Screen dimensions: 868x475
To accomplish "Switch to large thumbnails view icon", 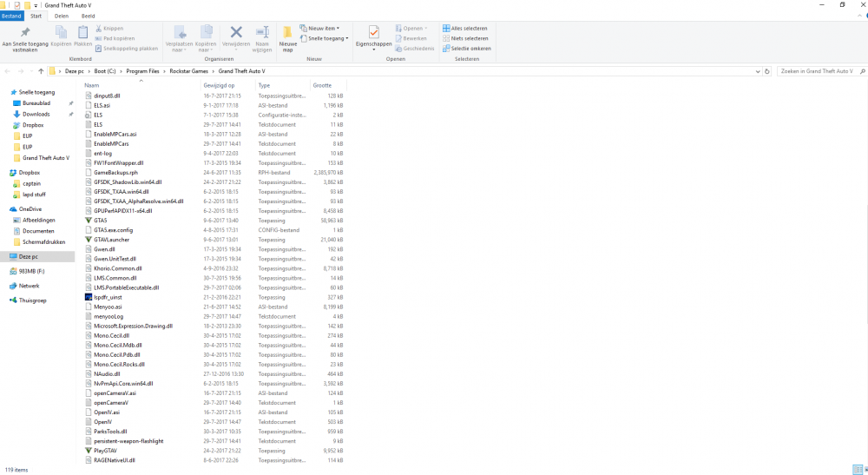I will pos(865,470).
